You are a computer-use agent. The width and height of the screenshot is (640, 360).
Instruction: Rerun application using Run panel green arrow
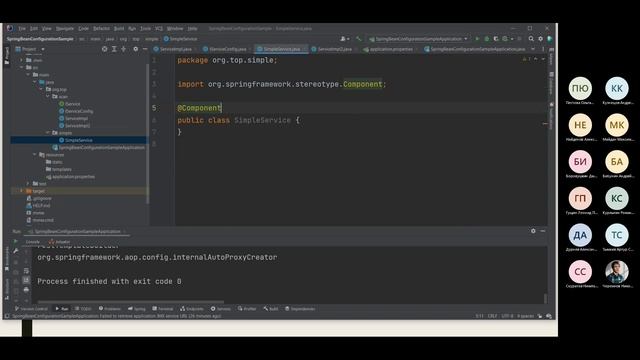16,242
